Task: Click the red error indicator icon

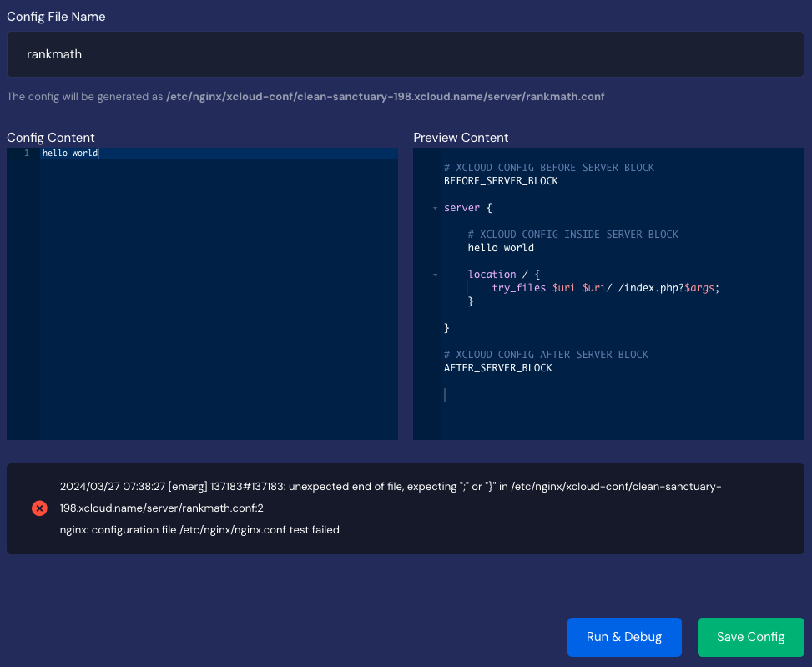Action: coord(39,508)
